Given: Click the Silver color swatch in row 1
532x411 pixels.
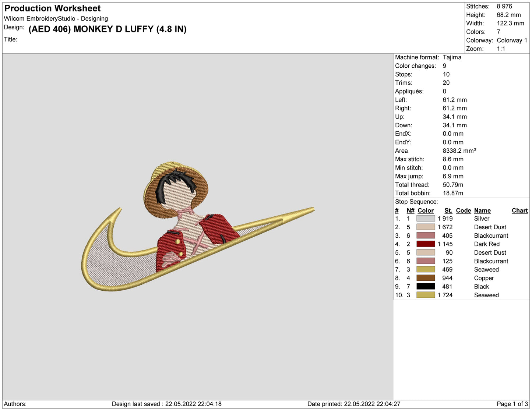Looking at the screenshot, I should point(426,219).
